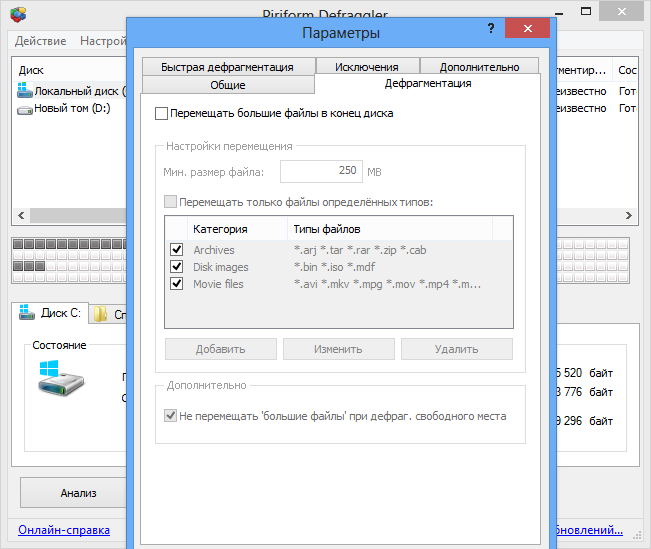Image resolution: width=651 pixels, height=549 pixels.
Task: Click the Диск column header in drive list
Action: 69,70
